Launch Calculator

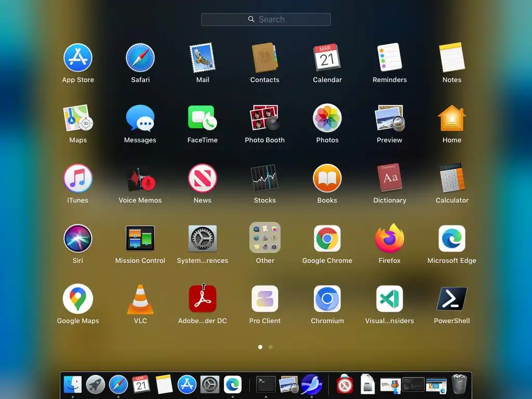coord(452,178)
